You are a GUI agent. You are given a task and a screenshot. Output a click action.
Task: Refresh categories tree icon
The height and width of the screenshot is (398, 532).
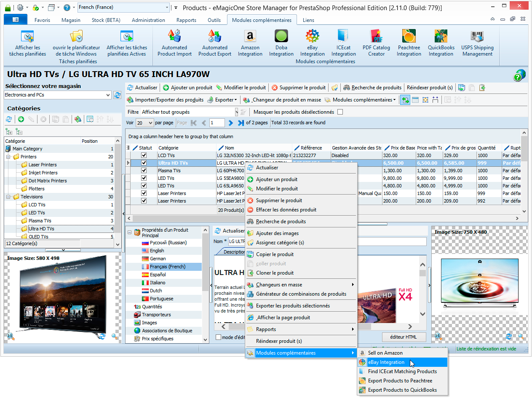[x=9, y=120]
